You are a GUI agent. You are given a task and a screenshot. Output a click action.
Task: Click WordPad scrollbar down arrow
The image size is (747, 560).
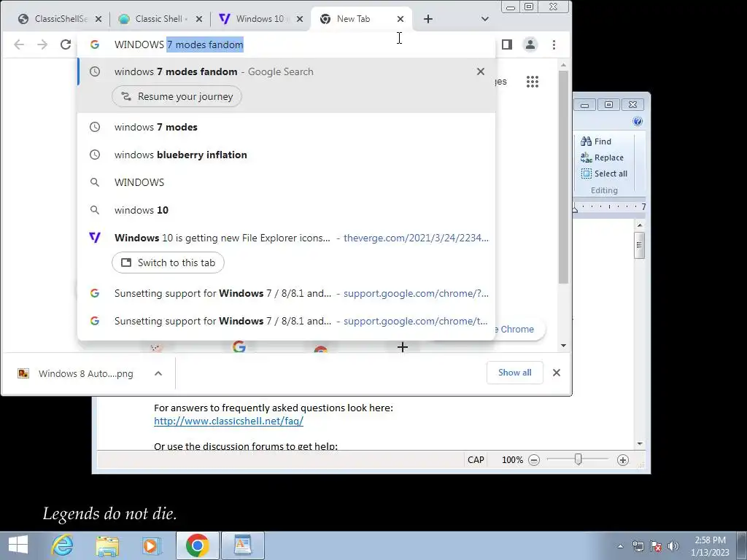pyautogui.click(x=640, y=444)
